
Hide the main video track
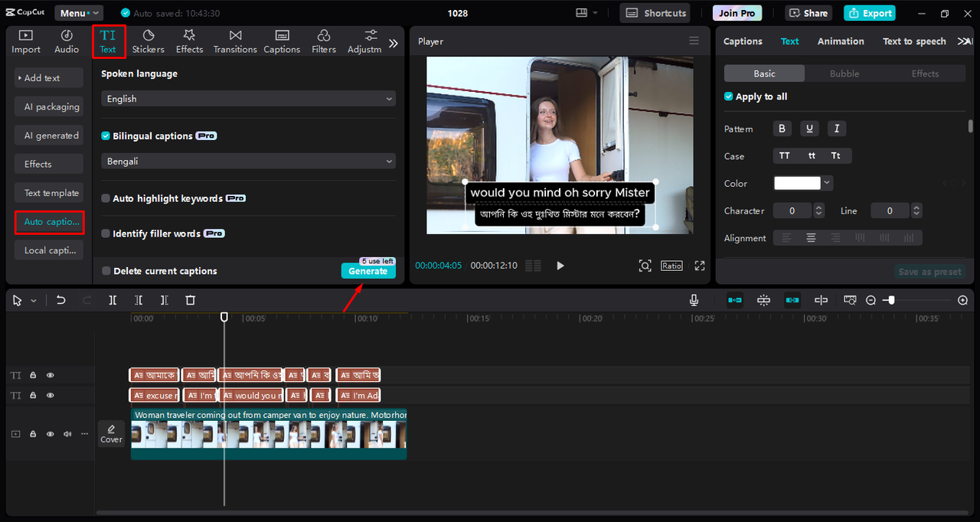pyautogui.click(x=51, y=434)
